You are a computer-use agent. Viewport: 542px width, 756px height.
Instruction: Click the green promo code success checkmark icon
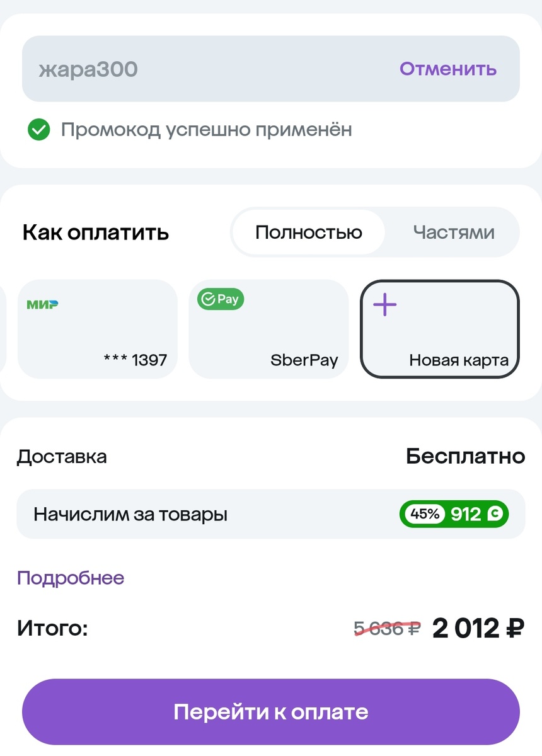39,130
